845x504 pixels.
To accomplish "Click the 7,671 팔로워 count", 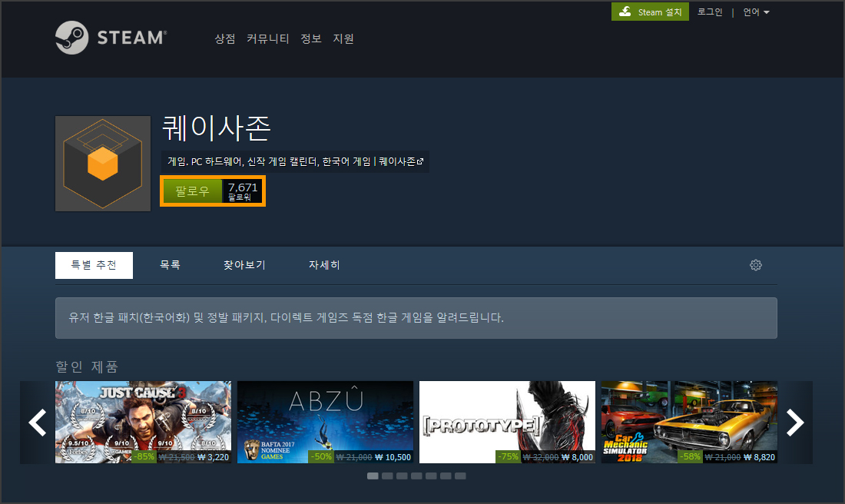I will click(243, 191).
